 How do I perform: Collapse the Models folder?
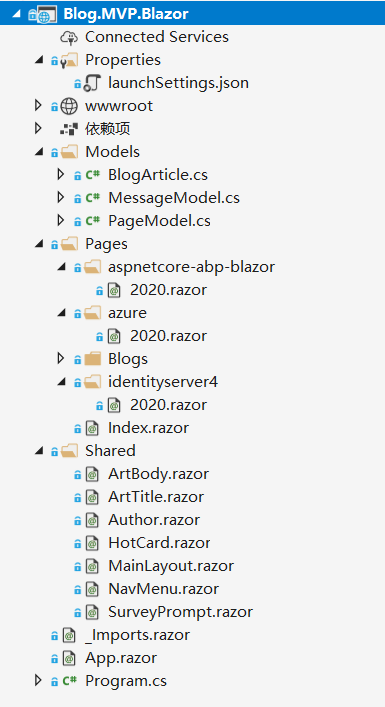pos(39,152)
